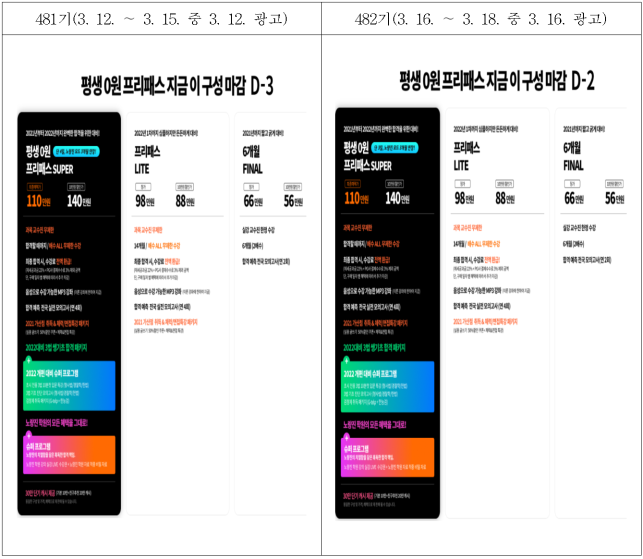643x559 pixels.
Task: Click 88만원 LITE price in D-2 ad
Action: click(x=505, y=199)
